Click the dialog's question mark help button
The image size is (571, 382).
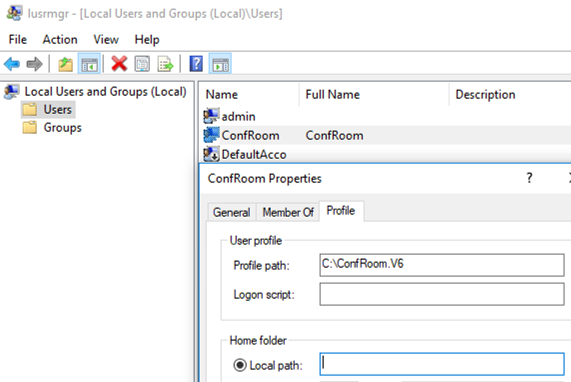click(x=529, y=178)
